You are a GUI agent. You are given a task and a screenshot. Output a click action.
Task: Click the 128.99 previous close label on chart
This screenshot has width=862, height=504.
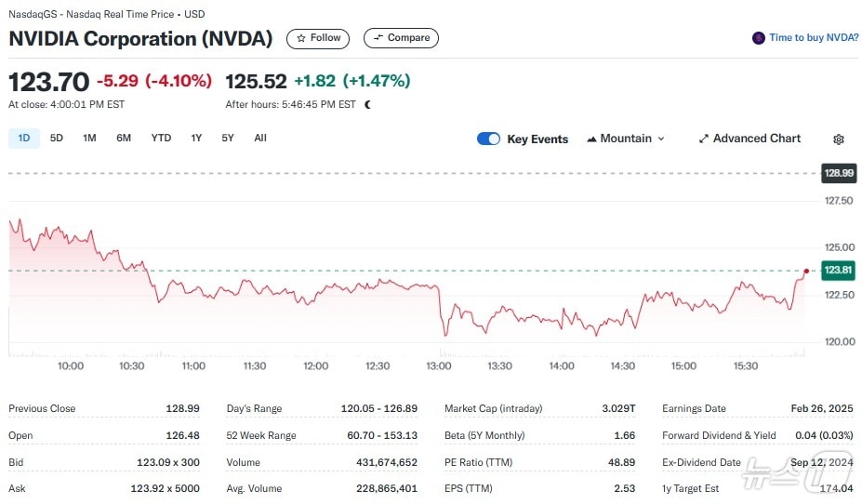[x=838, y=173]
